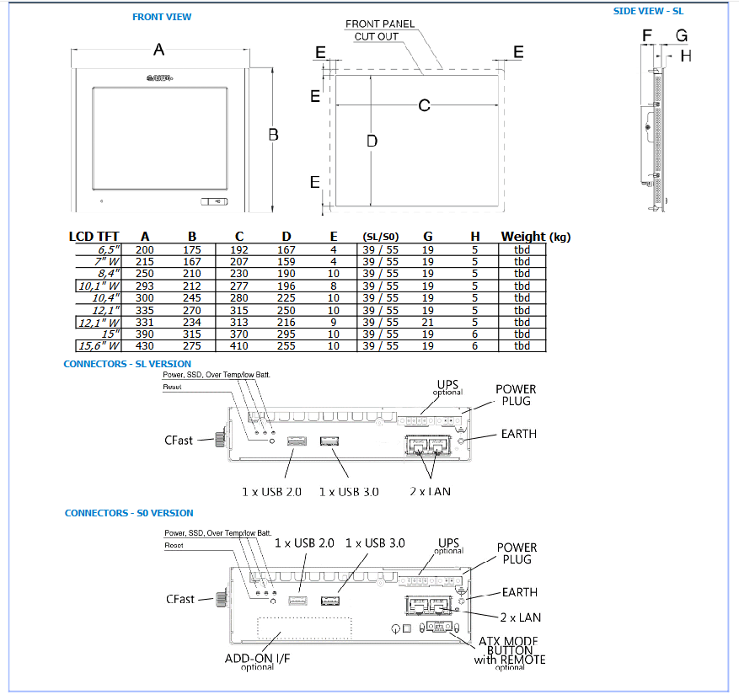Click "POWER PLUG" in the SL connectors diagram
Viewport: 739px width, 700px height.
click(516, 395)
